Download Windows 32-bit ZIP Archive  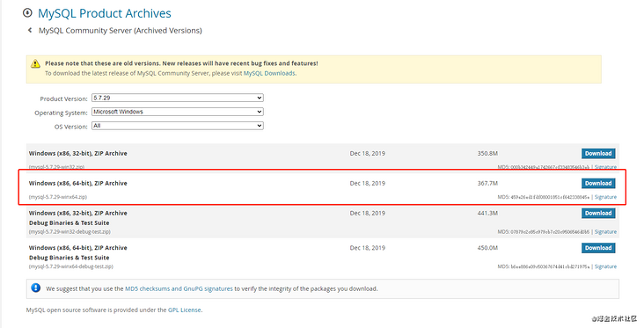click(598, 154)
